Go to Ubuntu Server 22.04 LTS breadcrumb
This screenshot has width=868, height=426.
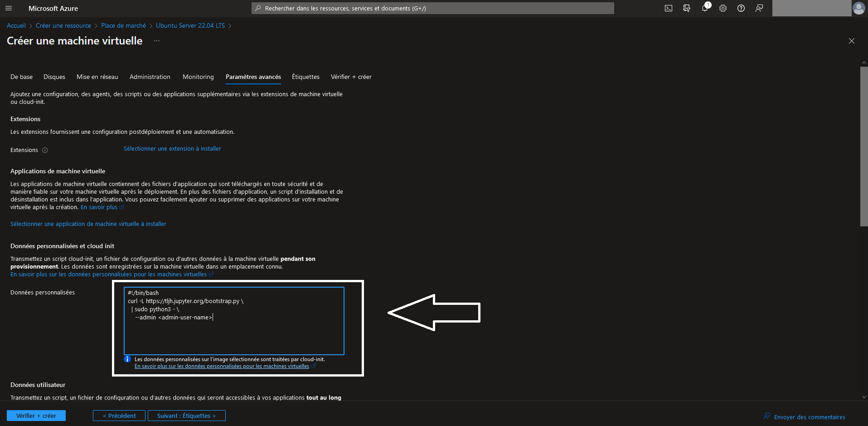coord(190,25)
